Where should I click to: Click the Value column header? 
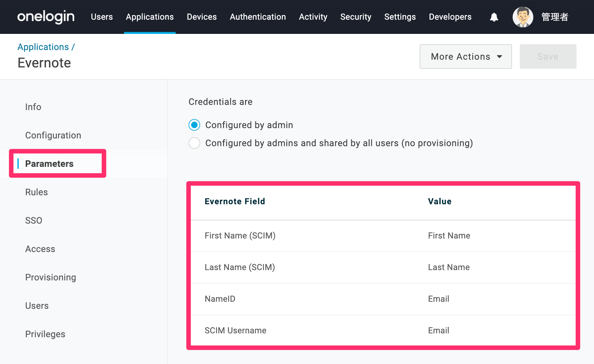[x=440, y=201]
